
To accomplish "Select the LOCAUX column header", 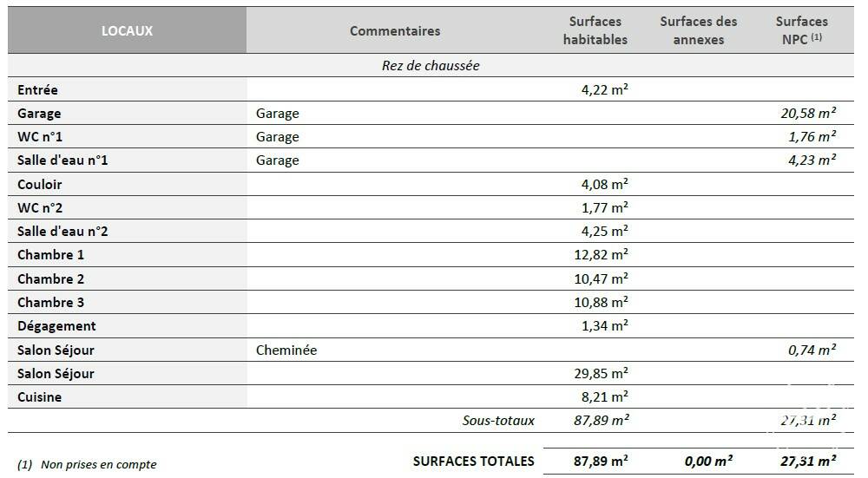I will (x=127, y=30).
